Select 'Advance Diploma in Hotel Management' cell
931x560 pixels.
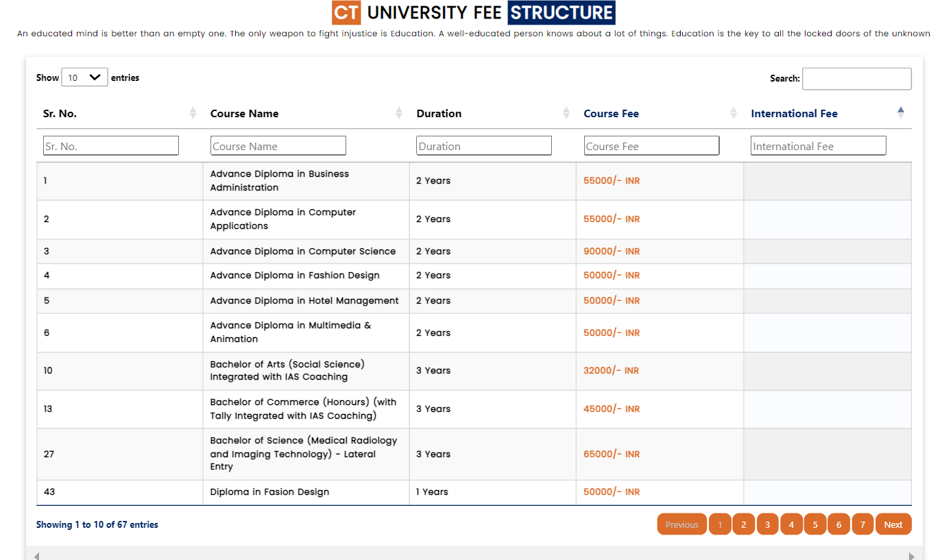click(306, 301)
